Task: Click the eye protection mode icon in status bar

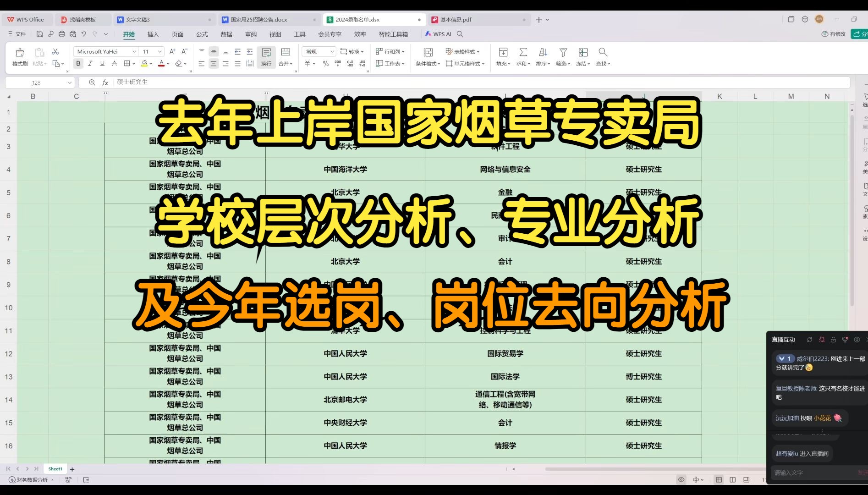Action: click(681, 479)
